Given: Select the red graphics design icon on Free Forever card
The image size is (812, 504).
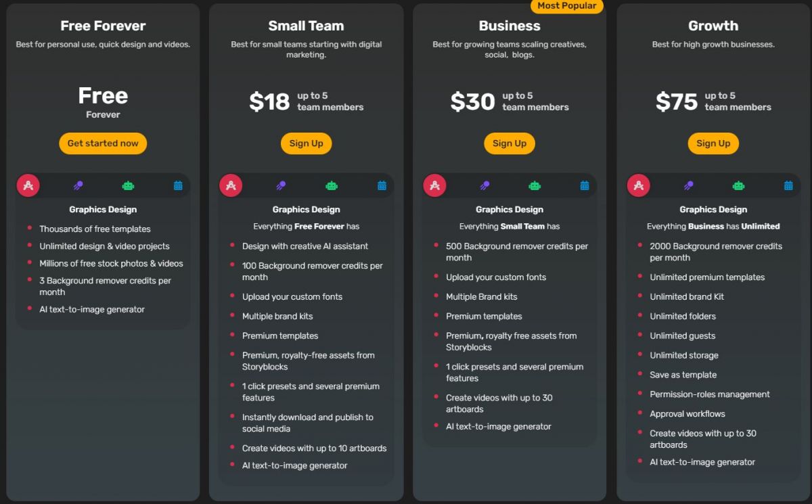Looking at the screenshot, I should pos(28,184).
